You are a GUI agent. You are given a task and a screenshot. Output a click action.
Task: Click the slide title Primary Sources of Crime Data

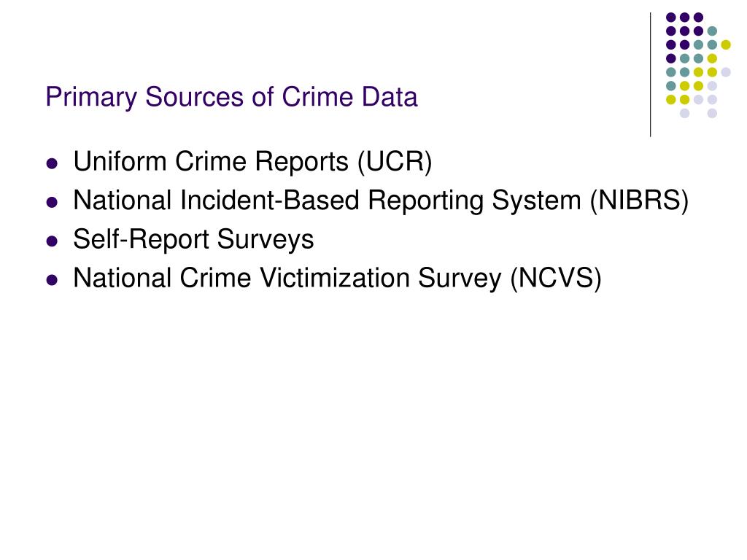[231, 97]
